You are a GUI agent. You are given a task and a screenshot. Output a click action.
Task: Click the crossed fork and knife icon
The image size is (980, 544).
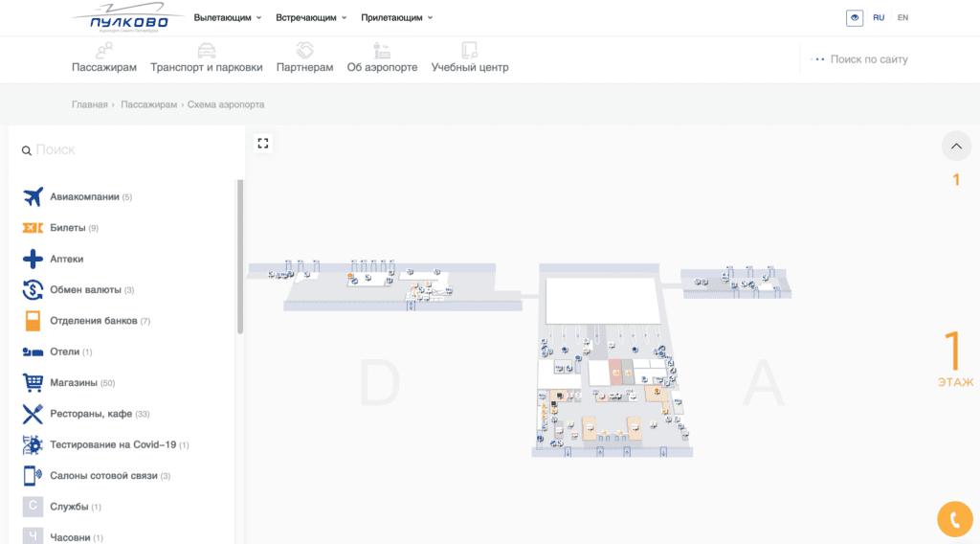pyautogui.click(x=33, y=414)
